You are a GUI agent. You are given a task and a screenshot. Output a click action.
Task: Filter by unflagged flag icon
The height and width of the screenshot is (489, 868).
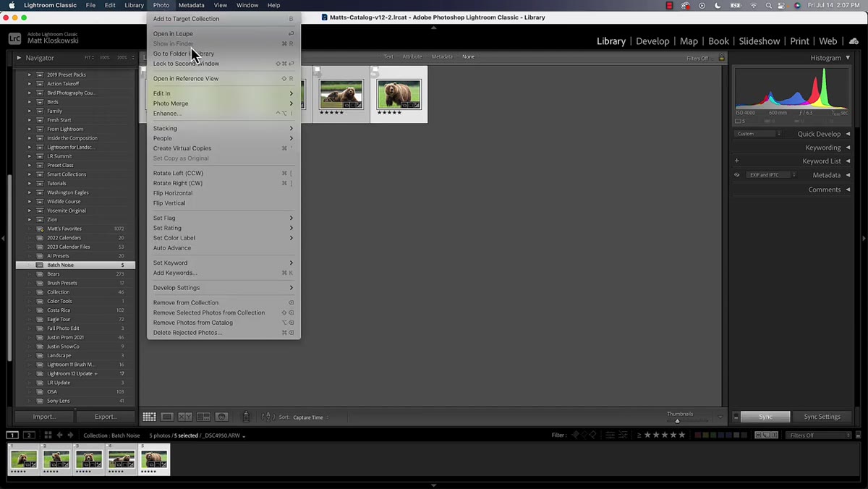click(x=584, y=435)
